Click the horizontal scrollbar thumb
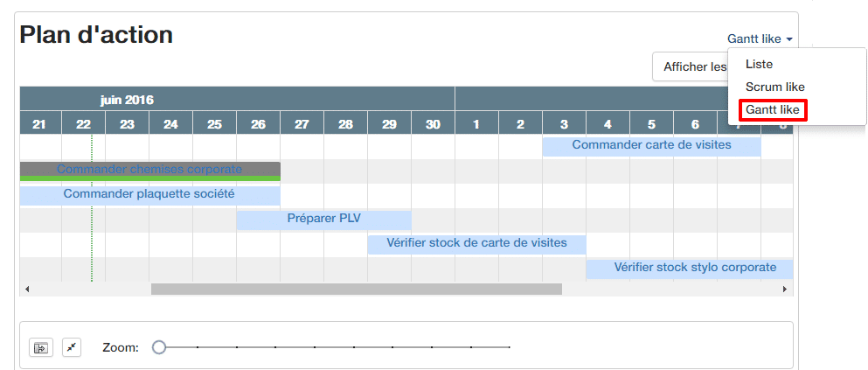The height and width of the screenshot is (370, 868). click(356, 289)
